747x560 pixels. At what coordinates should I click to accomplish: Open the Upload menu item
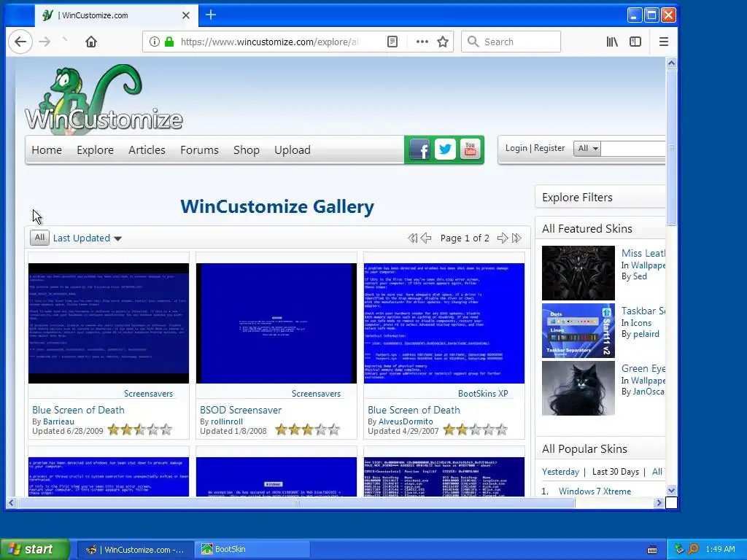tap(293, 150)
